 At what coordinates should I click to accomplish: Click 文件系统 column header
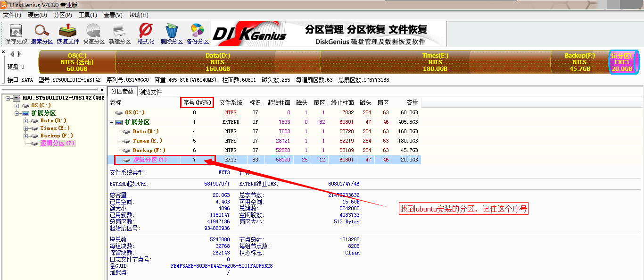click(231, 102)
